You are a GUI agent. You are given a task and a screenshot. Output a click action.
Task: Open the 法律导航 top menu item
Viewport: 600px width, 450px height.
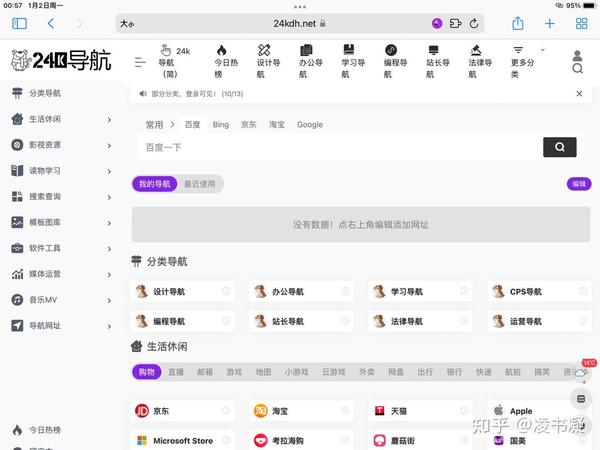pos(480,62)
